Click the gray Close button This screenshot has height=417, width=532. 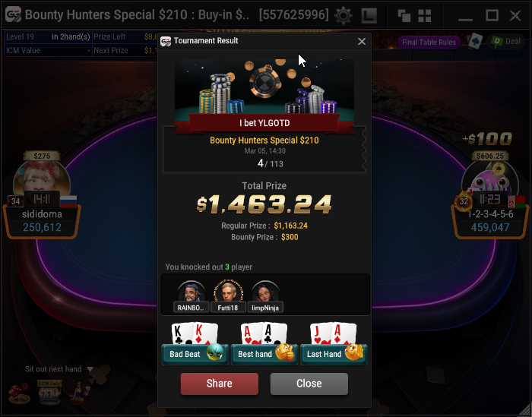coord(309,384)
